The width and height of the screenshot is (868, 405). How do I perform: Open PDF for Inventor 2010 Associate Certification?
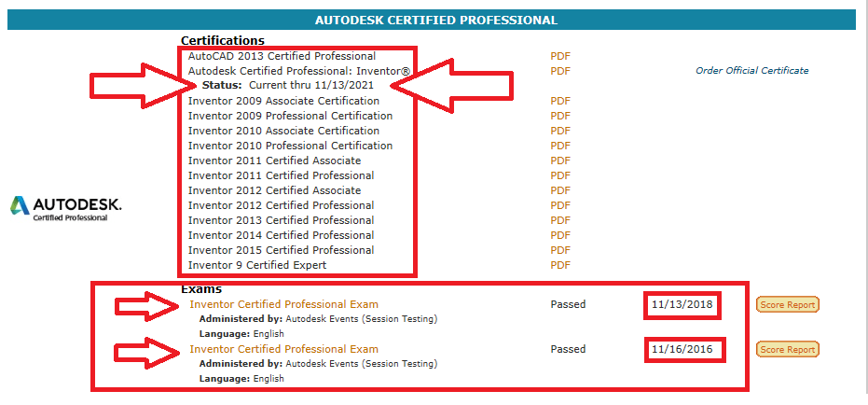560,131
